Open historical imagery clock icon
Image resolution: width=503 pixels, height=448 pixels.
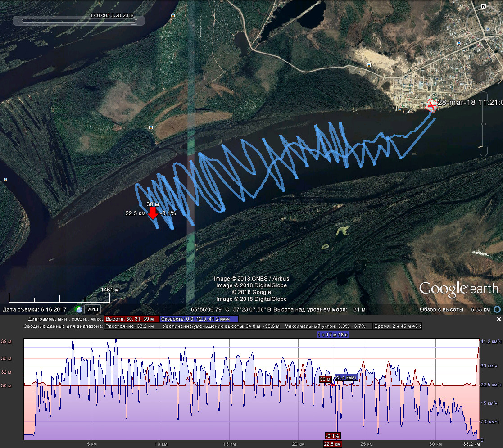(79, 309)
